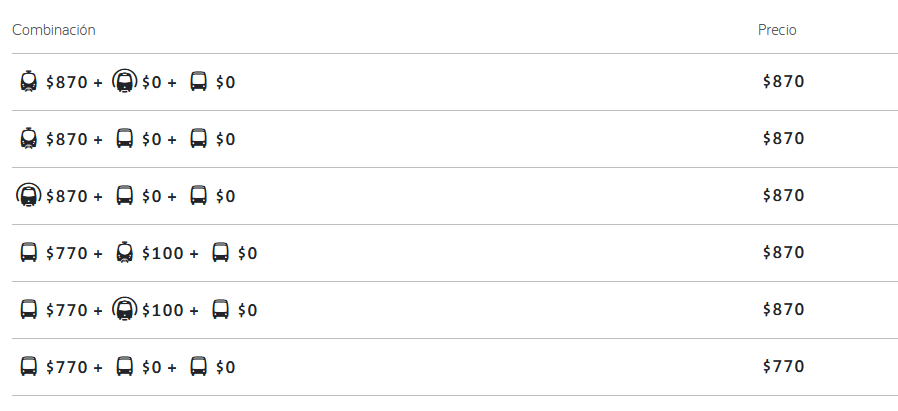This screenshot has height=411, width=898.
Task: Click the first bus icon in the fifth row
Action: (28, 310)
